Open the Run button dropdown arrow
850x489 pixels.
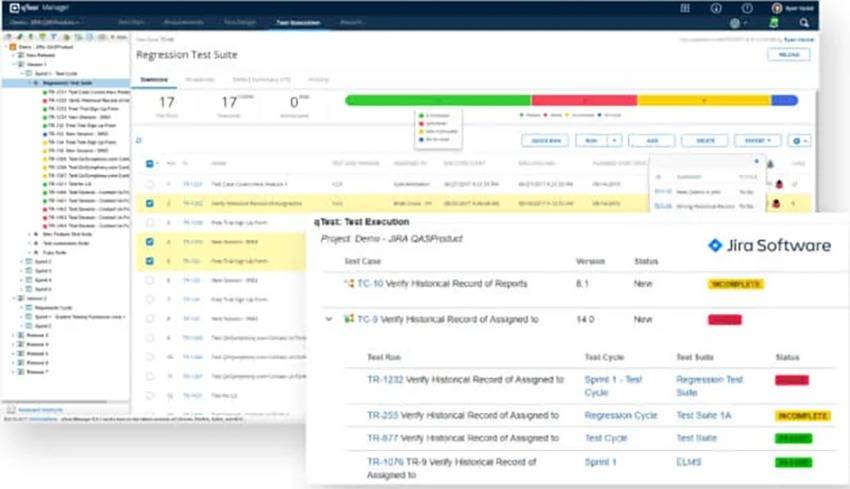click(614, 140)
